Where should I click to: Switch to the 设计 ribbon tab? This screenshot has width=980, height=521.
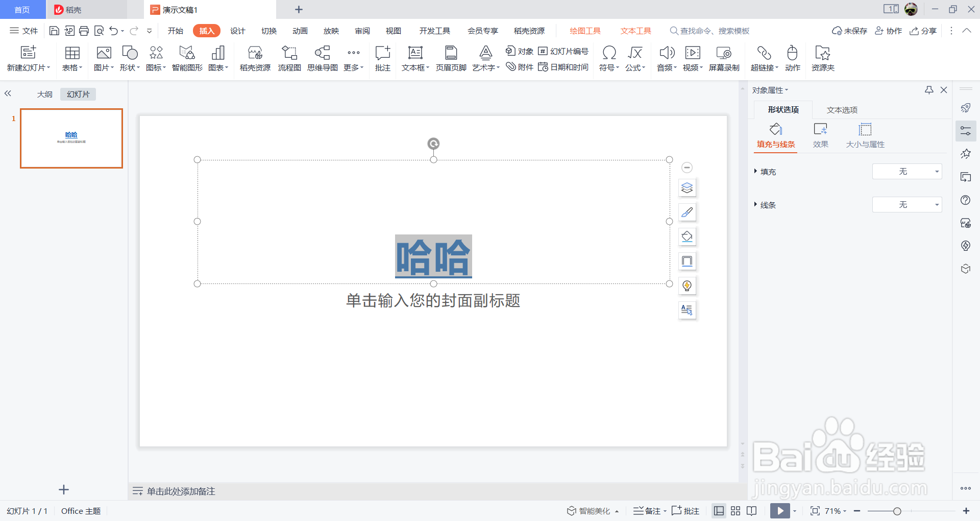click(237, 31)
